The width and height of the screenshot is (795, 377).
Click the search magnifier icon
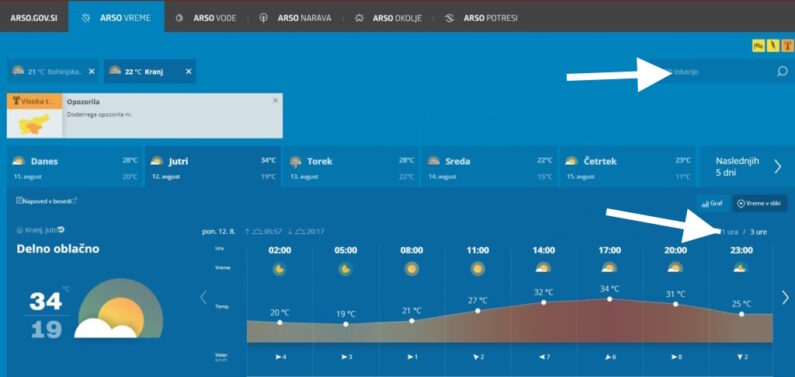(782, 71)
